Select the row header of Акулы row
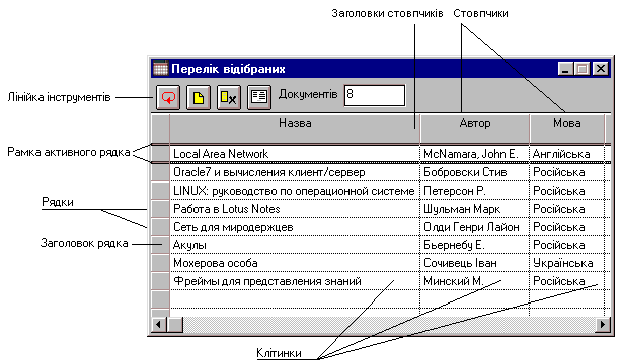This screenshot has height=364, width=621. 161,245
